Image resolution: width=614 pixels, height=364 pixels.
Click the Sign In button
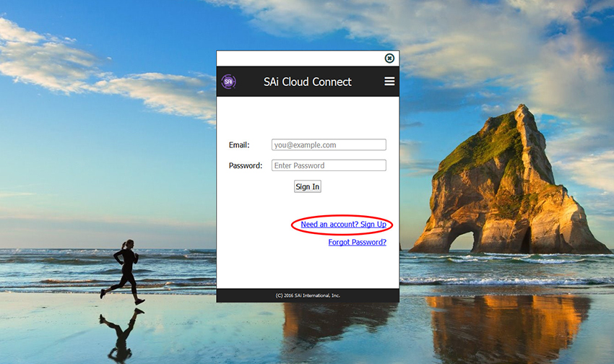(x=308, y=187)
